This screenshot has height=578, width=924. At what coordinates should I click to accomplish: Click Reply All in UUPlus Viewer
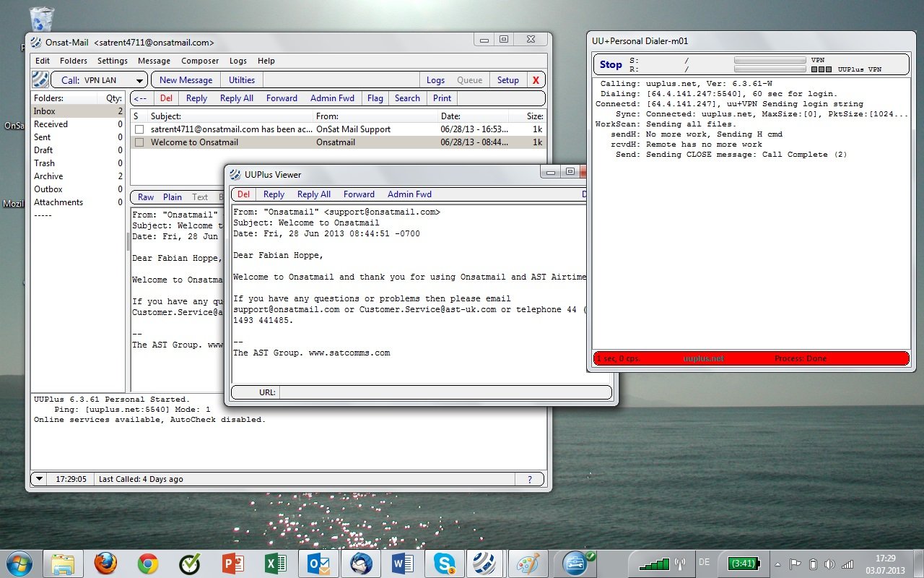314,194
